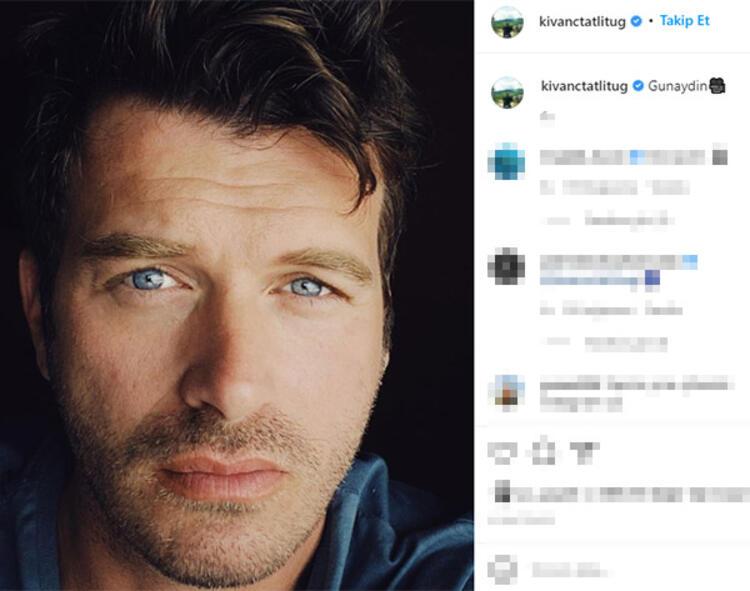Viewport: 750px width, 591px height.
Task: Open the kivanctatlitug username in the caption
Action: pos(584,87)
